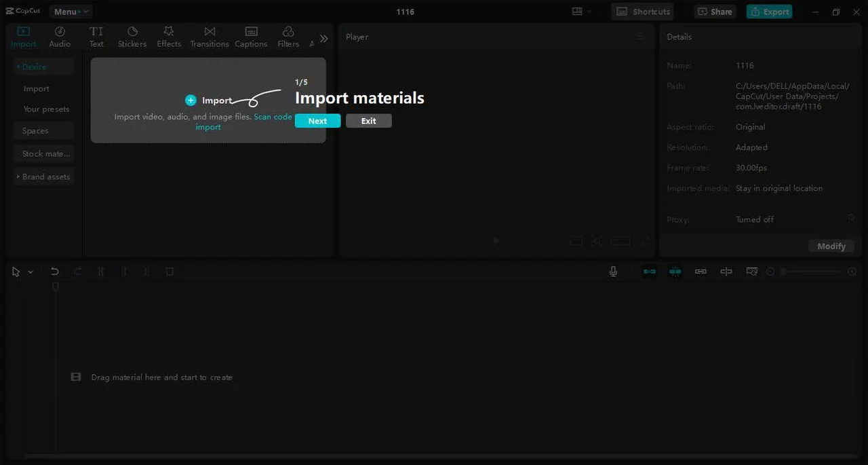This screenshot has width=868, height=465.
Task: Click Next in the import tutorial
Action: 317,121
